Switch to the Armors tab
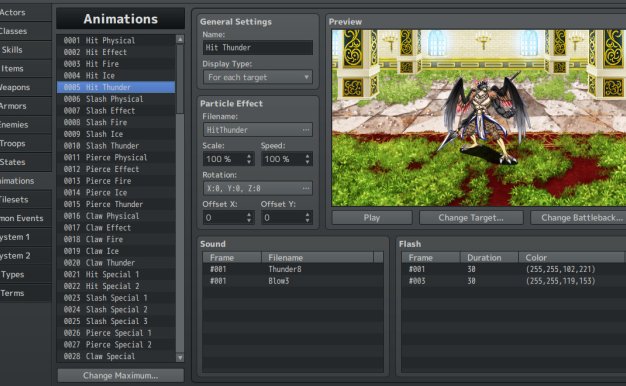 click(25, 106)
